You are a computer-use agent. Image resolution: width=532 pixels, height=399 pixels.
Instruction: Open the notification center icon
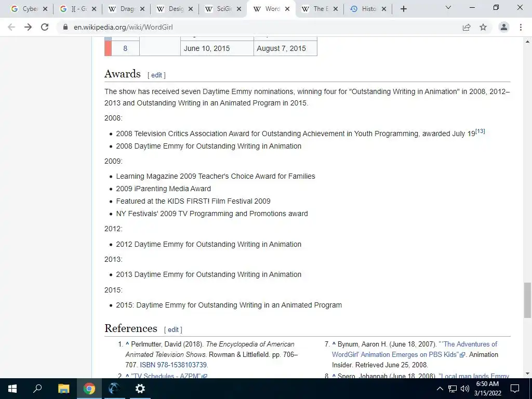[x=515, y=389]
